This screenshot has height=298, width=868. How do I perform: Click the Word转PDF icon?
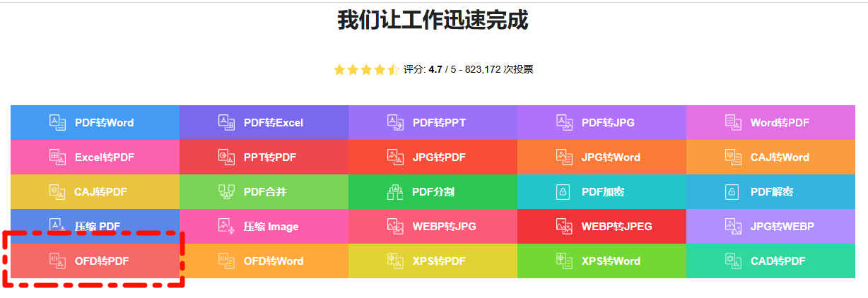[x=733, y=122]
